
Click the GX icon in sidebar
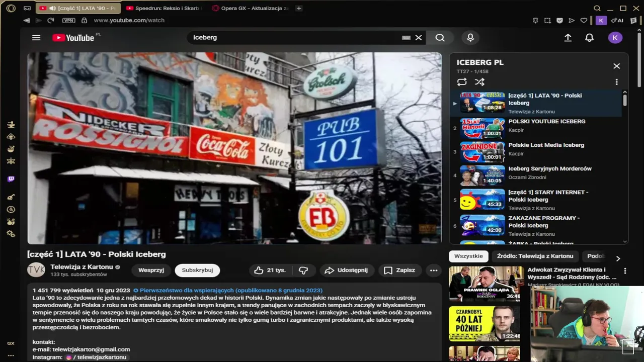[11, 343]
